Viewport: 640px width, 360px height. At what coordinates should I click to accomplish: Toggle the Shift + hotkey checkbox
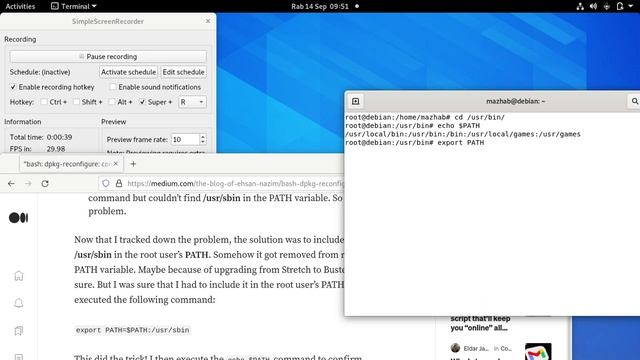[x=76, y=102]
